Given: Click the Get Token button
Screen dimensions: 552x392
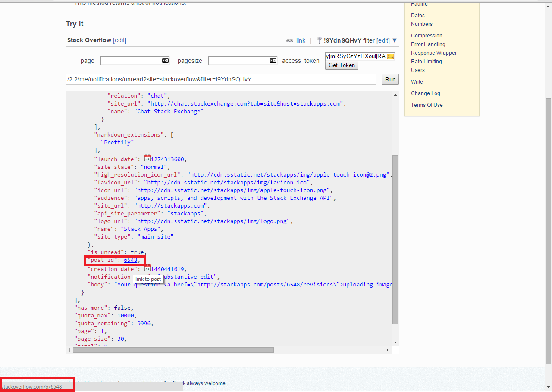Looking at the screenshot, I should click(x=342, y=65).
